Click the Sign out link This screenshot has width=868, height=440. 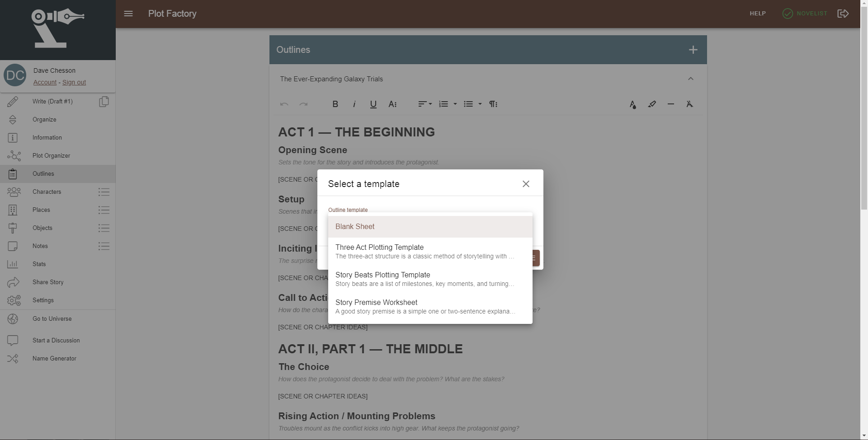click(x=74, y=82)
